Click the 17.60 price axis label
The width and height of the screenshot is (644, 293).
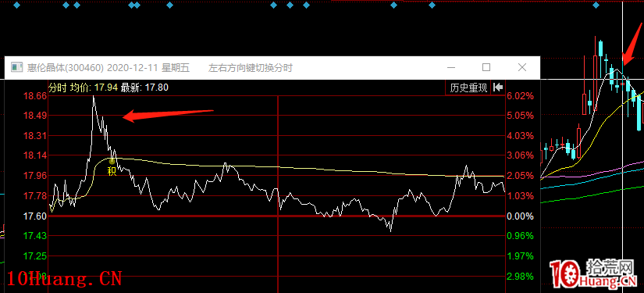click(36, 216)
